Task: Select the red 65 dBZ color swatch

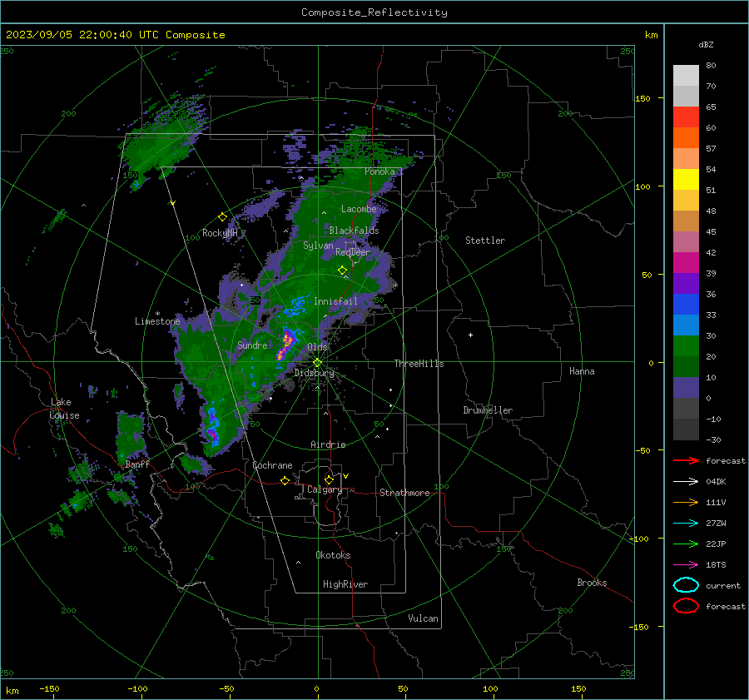Action: [686, 117]
